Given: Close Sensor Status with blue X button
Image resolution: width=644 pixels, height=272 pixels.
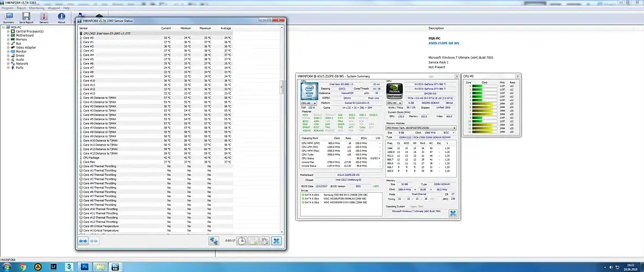Looking at the screenshot, I should coord(276,241).
